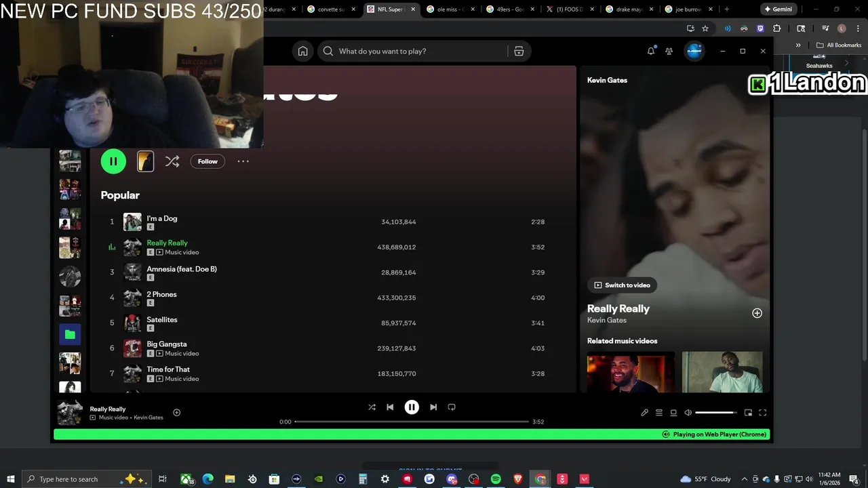
Task: Select the Really Really track row
Action: point(332,247)
